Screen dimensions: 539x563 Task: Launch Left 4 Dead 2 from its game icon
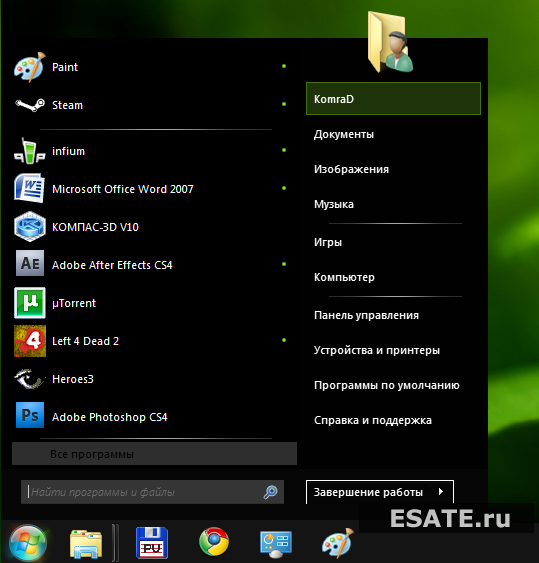pos(30,341)
